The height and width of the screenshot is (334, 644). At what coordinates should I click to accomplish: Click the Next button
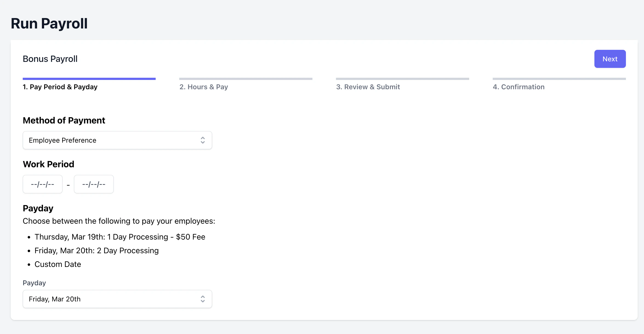pyautogui.click(x=610, y=59)
